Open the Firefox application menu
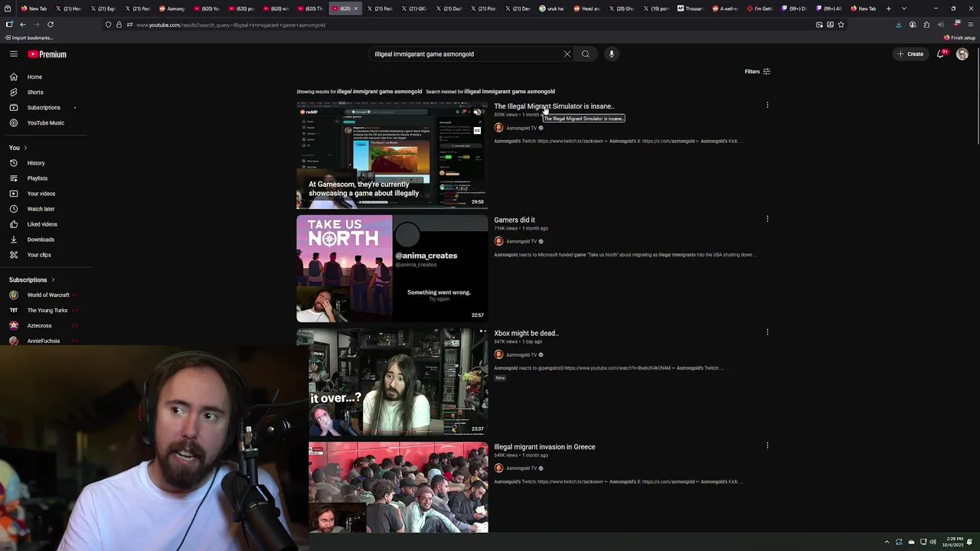Image resolution: width=980 pixels, height=551 pixels. 971,24
